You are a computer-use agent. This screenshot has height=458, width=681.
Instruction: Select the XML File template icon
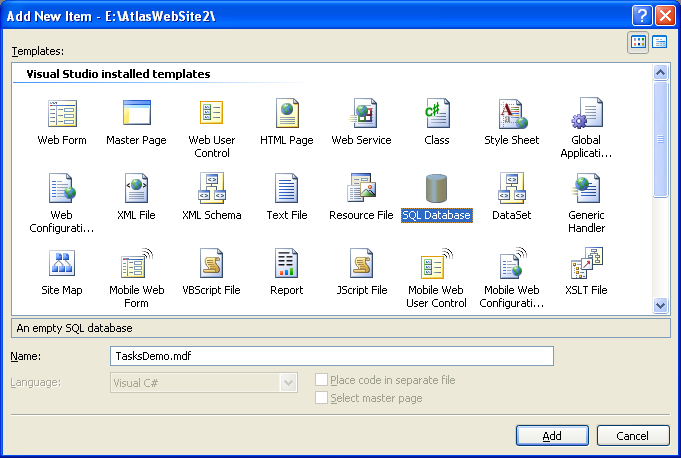[136, 188]
